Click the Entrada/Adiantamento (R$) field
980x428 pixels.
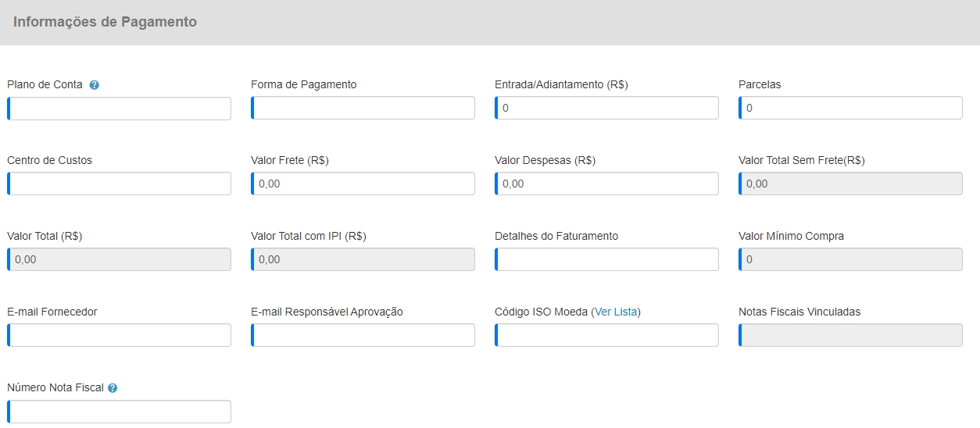[x=607, y=109]
